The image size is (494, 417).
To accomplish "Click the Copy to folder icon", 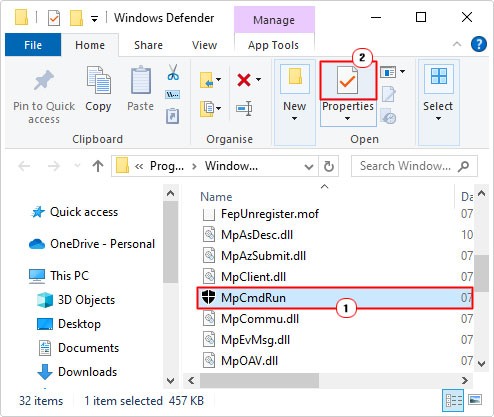I will click(x=207, y=108).
